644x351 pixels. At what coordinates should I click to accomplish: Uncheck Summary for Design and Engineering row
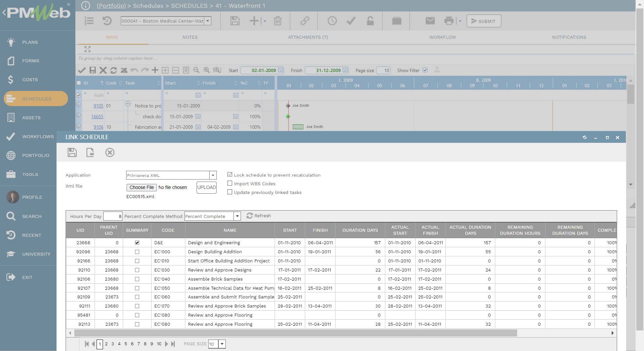click(137, 243)
